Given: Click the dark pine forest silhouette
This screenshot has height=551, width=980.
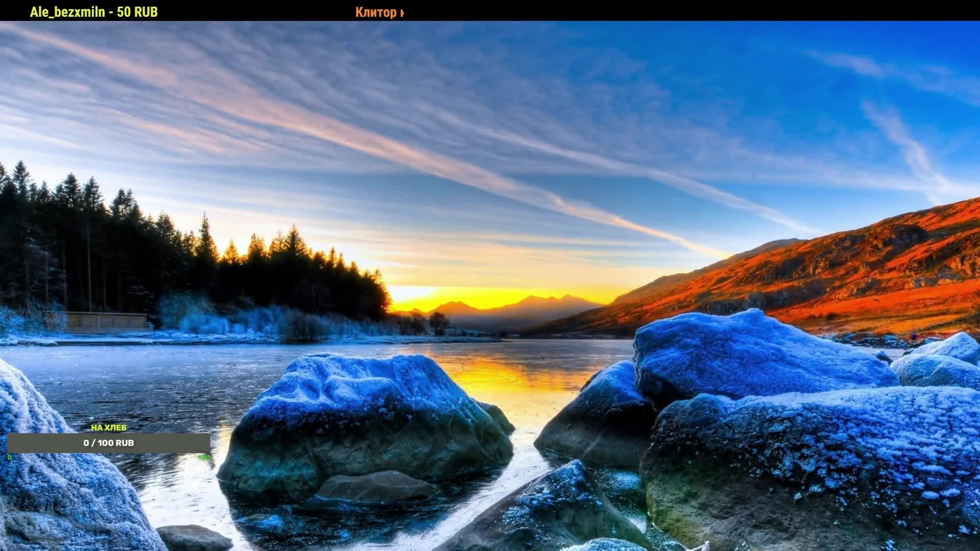Looking at the screenshot, I should [128, 255].
